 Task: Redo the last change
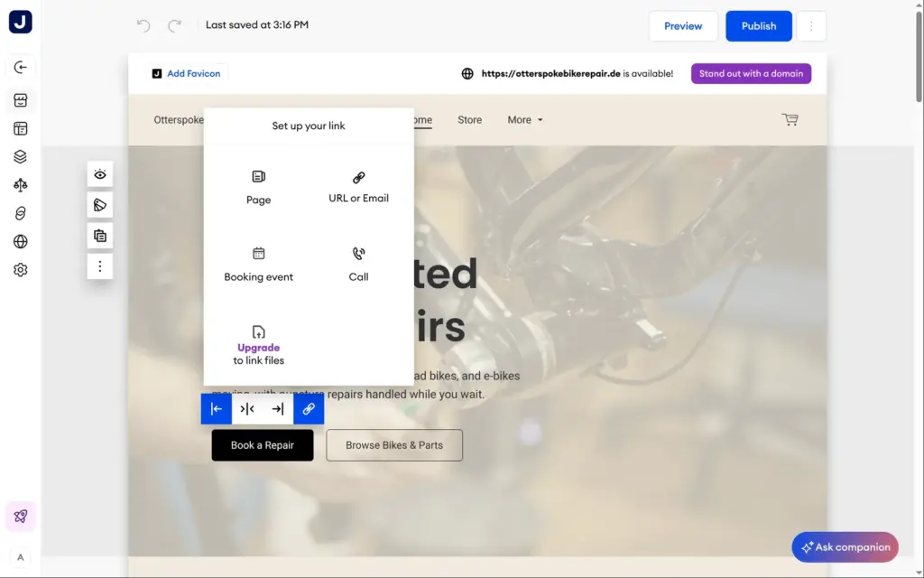[x=174, y=25]
